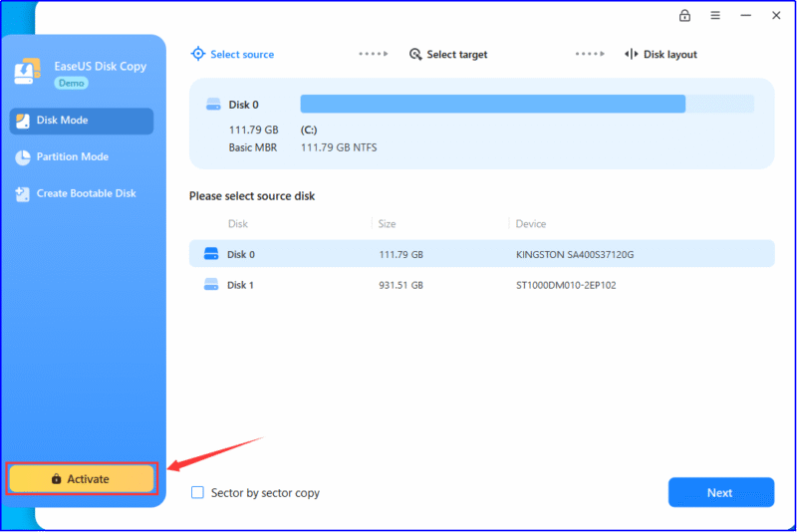Click the Disk layout split icon
The height and width of the screenshot is (532, 797).
click(x=631, y=55)
